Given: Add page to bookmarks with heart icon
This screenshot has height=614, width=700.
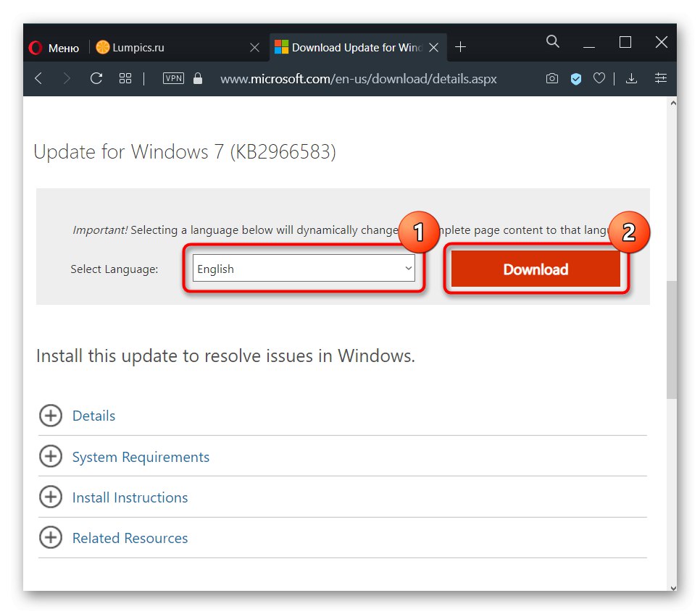Looking at the screenshot, I should coord(599,78).
